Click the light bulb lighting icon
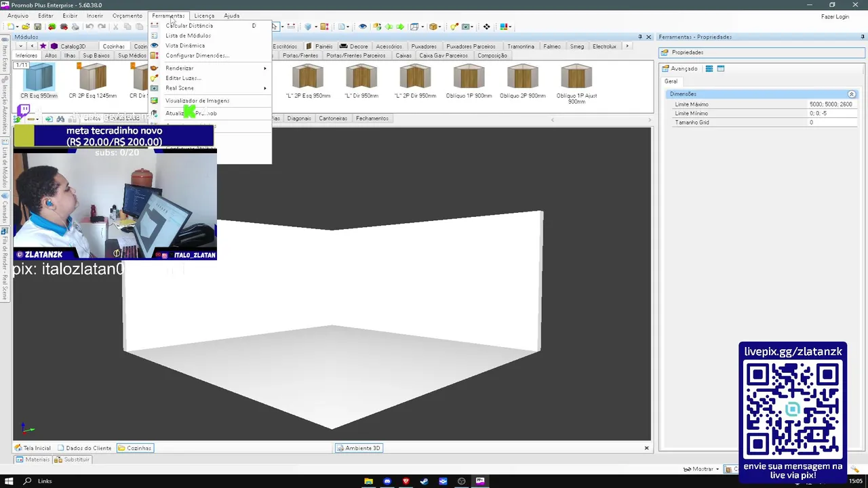This screenshot has width=868, height=488. [454, 27]
